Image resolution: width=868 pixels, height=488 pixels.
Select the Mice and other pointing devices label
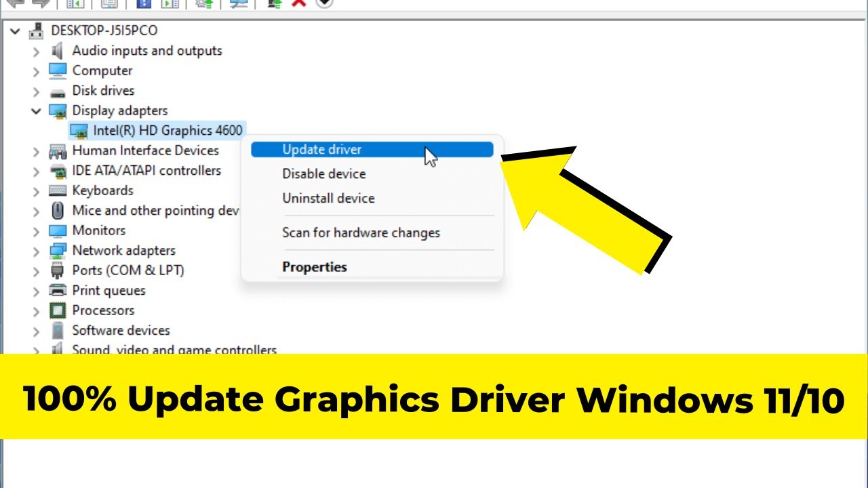[157, 211]
